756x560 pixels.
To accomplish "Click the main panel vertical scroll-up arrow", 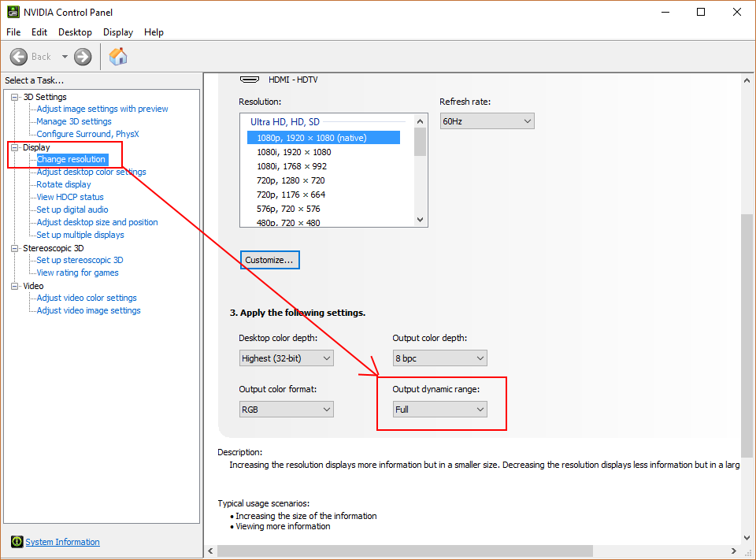I will 747,80.
